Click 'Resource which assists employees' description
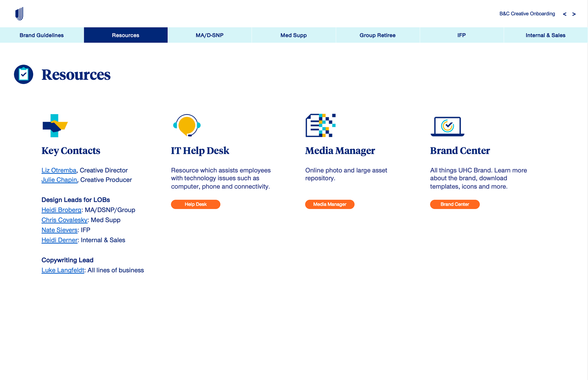This screenshot has width=588, height=380. [221, 178]
